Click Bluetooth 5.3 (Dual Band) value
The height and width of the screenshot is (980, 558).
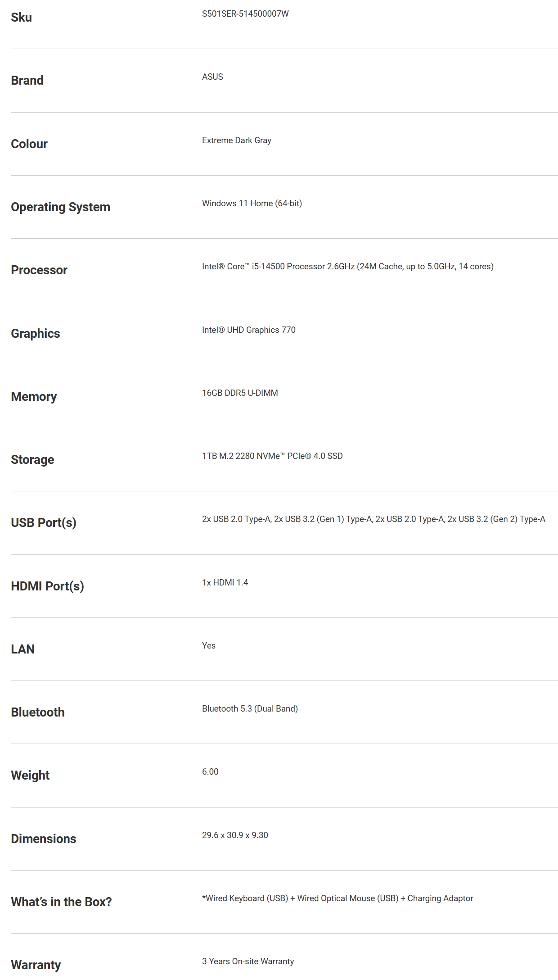(x=250, y=709)
